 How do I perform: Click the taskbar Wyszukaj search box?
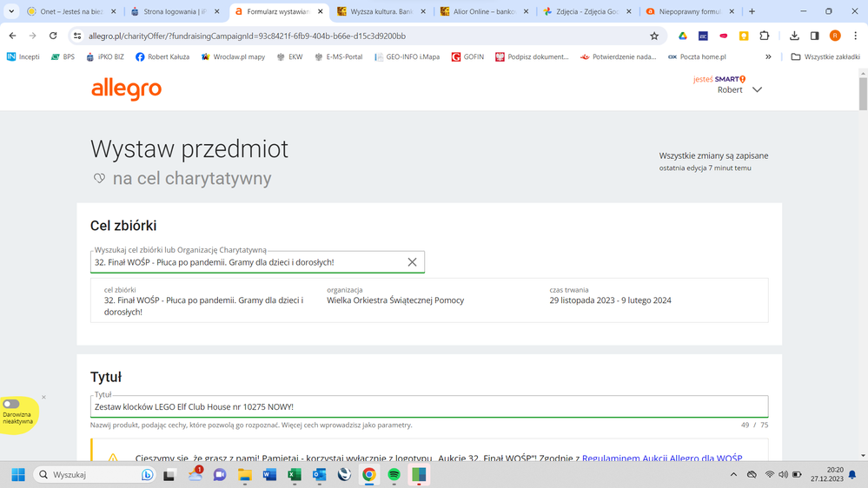coord(94,475)
